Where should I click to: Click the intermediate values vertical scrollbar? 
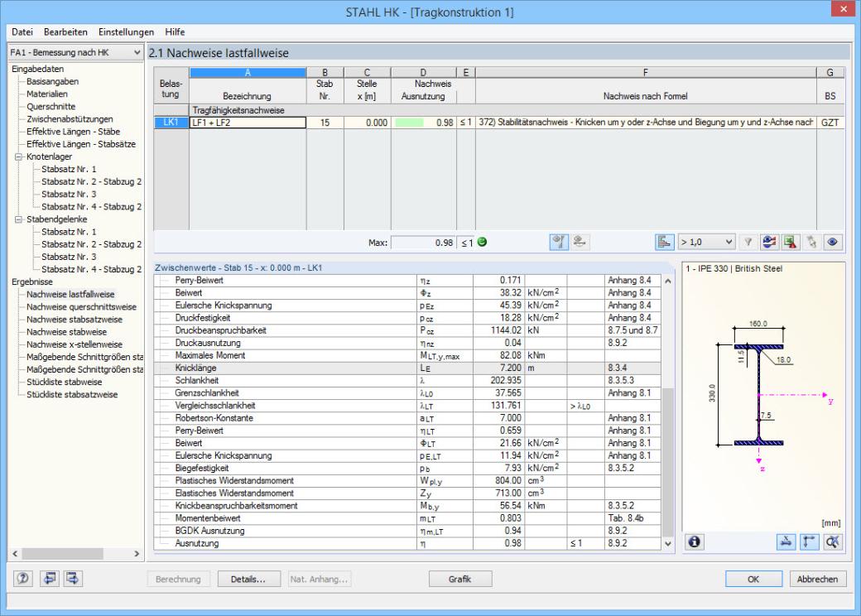[x=668, y=411]
